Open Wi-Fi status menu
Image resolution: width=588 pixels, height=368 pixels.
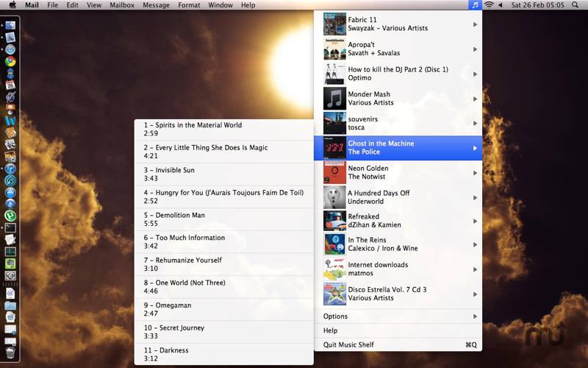[489, 5]
